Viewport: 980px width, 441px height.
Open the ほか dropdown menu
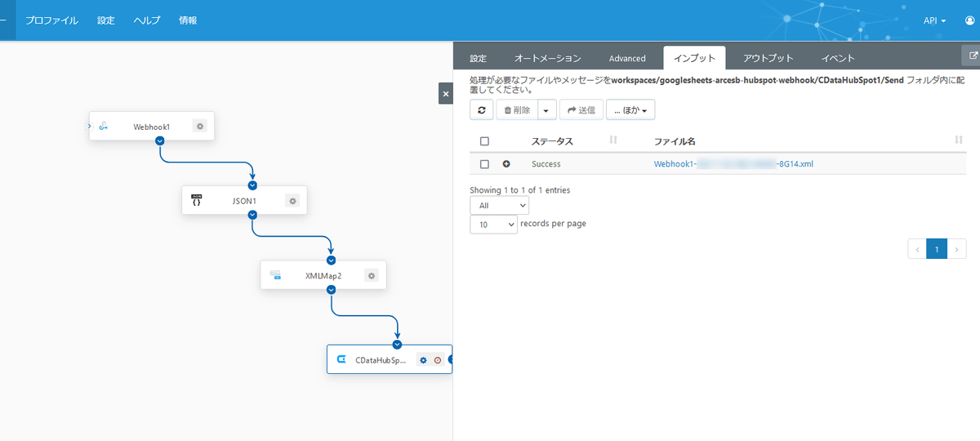pos(630,109)
